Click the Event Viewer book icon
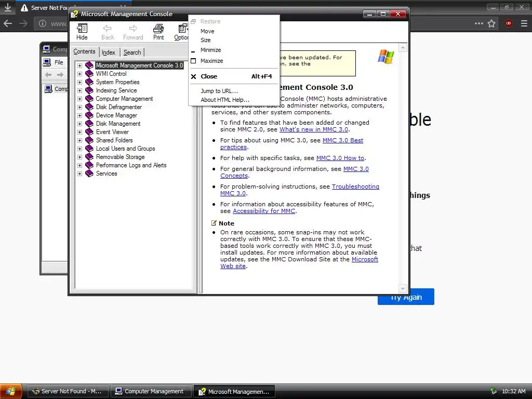The height and width of the screenshot is (399, 532). (x=89, y=131)
